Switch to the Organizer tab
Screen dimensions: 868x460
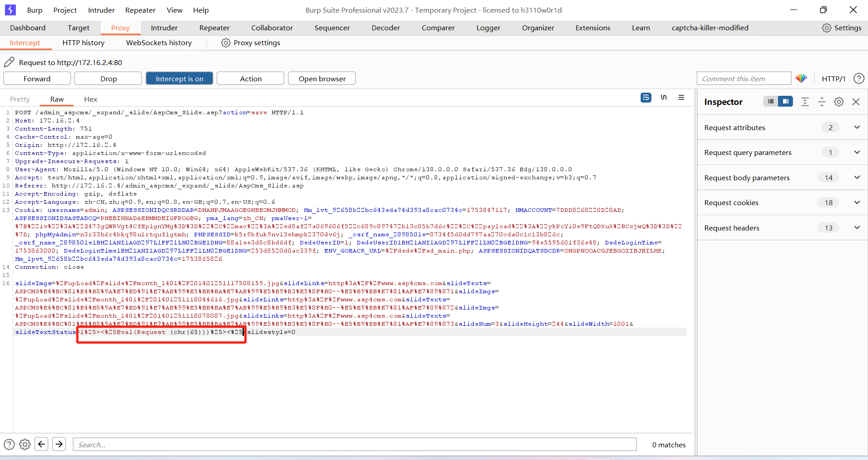tap(538, 28)
